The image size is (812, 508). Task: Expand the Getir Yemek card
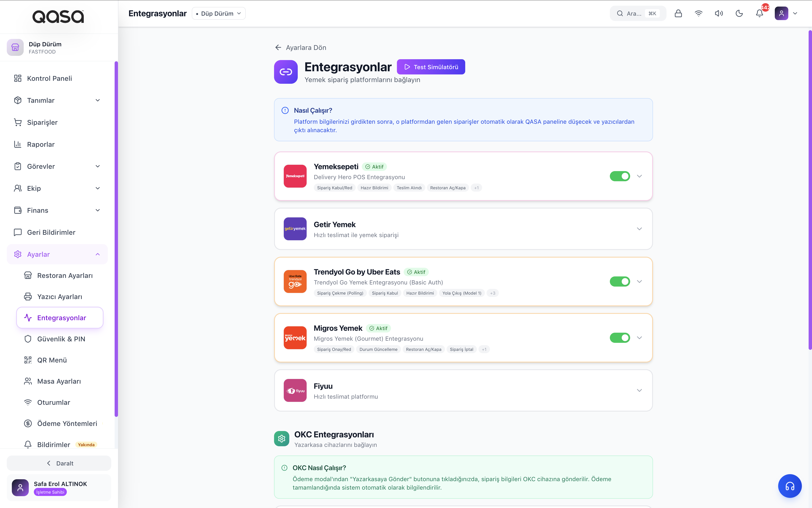point(639,229)
